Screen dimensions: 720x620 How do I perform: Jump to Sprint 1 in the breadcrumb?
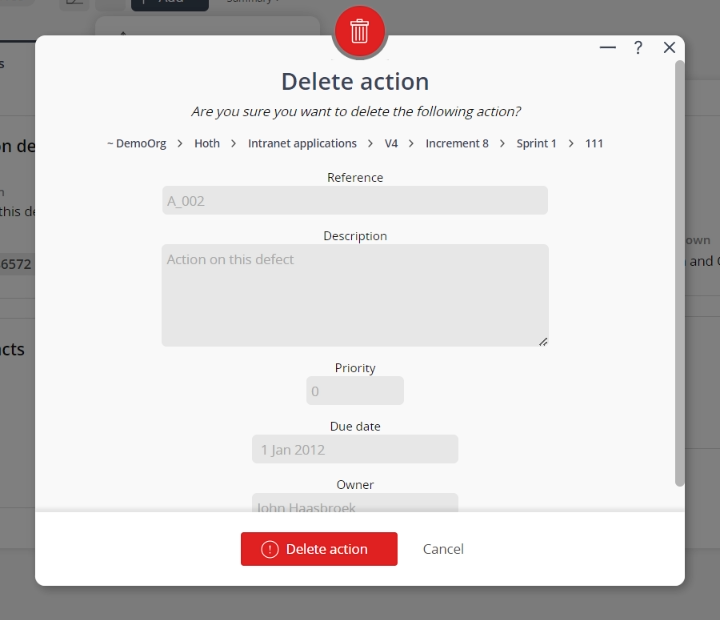(536, 143)
